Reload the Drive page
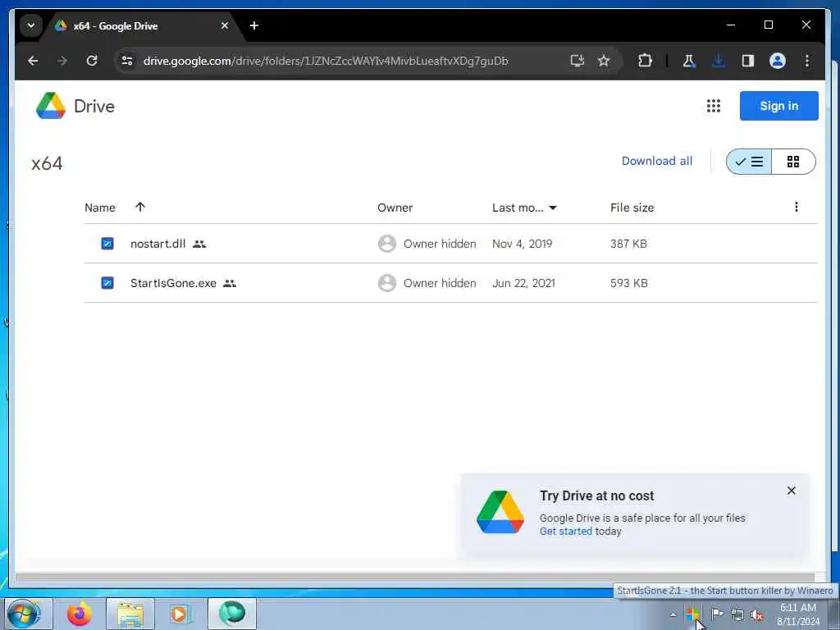This screenshot has width=840, height=630. coord(92,61)
